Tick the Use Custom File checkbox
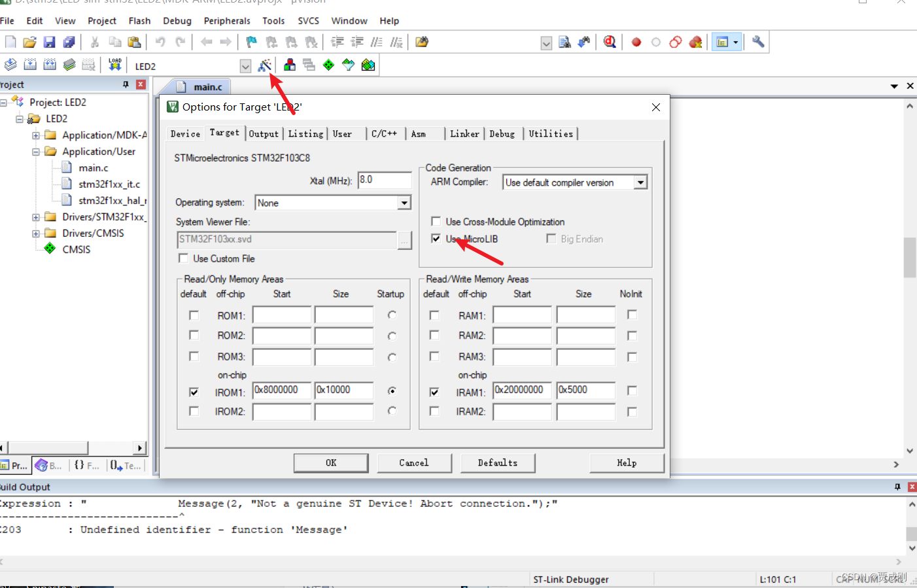The image size is (917, 588). (183, 258)
